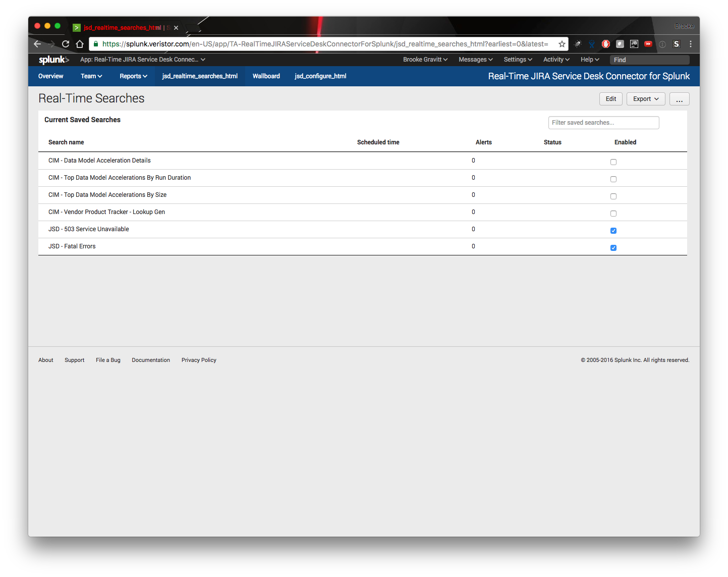
Task: Open the Messages dropdown
Action: pos(476,60)
